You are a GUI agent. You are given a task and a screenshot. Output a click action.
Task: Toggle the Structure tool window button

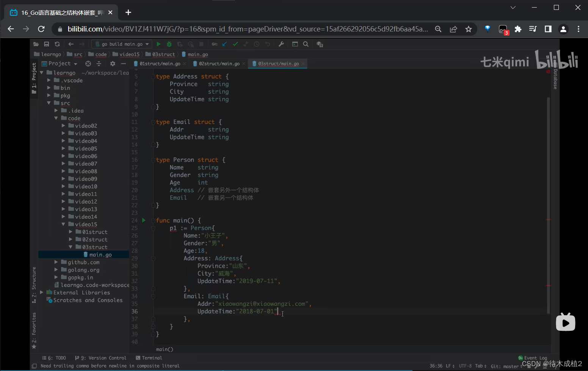(x=34, y=285)
